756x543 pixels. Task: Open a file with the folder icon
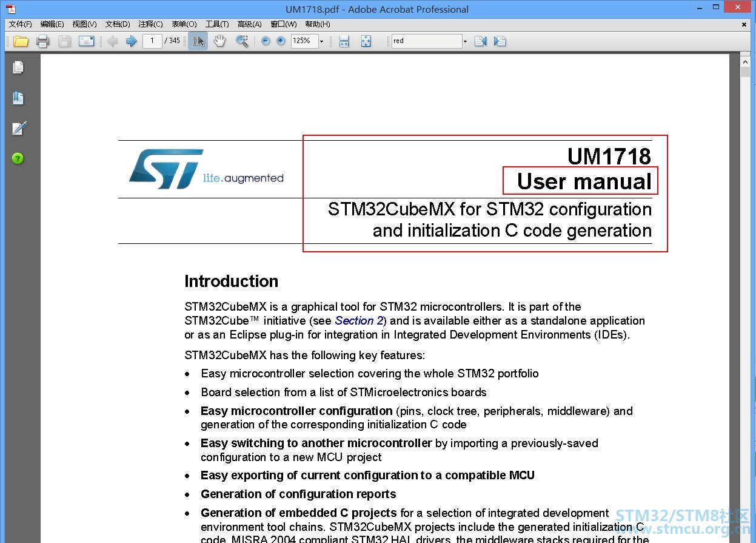(x=21, y=41)
